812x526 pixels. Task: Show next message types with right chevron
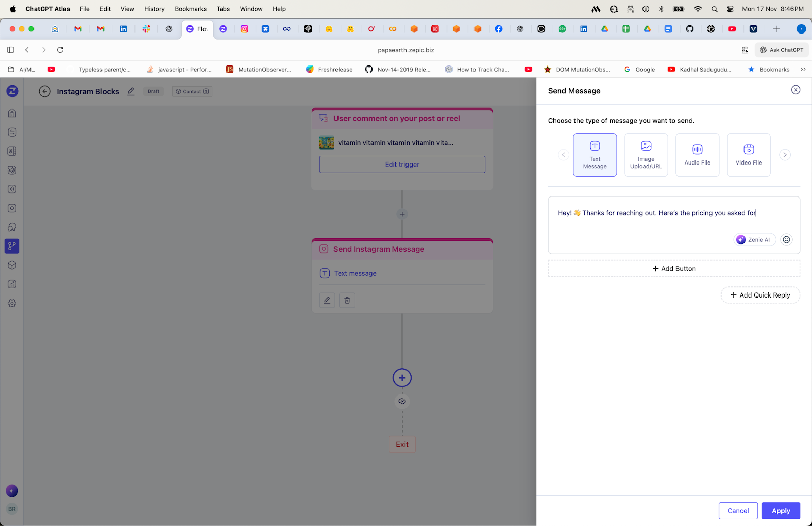click(x=785, y=155)
